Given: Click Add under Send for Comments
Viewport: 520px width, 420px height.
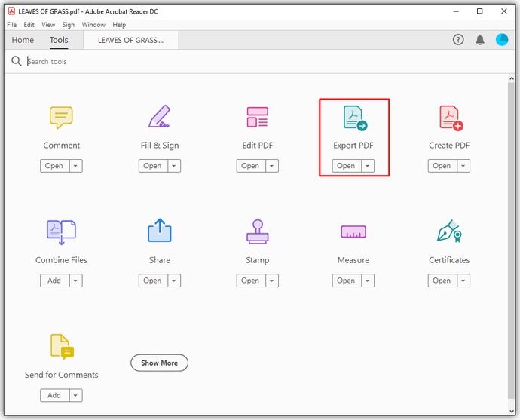Looking at the screenshot, I should [55, 395].
